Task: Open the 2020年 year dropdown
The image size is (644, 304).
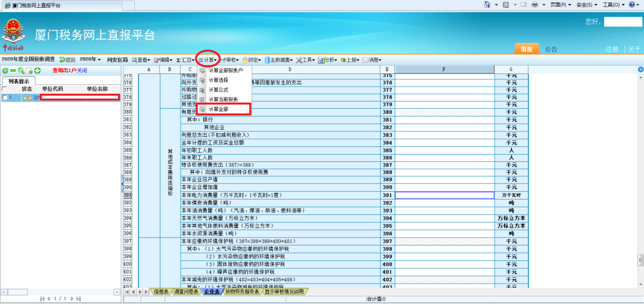Action: pos(90,60)
